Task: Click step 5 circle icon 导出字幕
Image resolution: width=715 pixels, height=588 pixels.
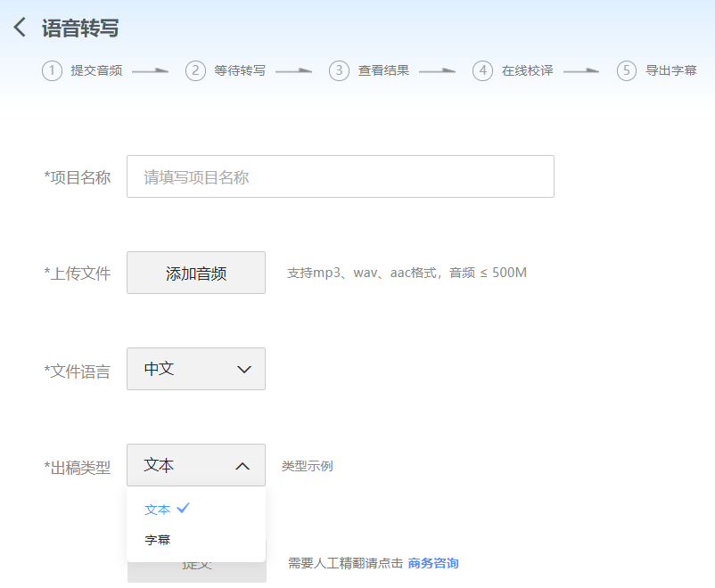Action: tap(627, 70)
